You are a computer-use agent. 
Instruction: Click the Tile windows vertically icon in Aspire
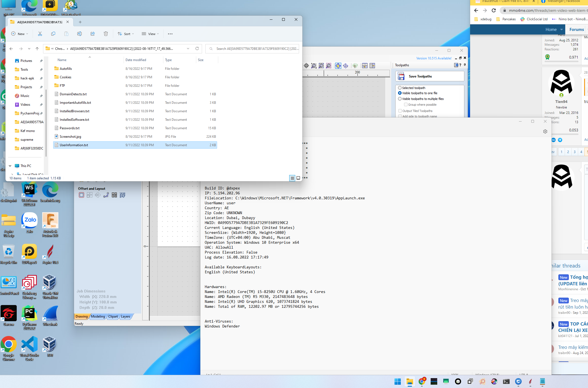(x=372, y=66)
